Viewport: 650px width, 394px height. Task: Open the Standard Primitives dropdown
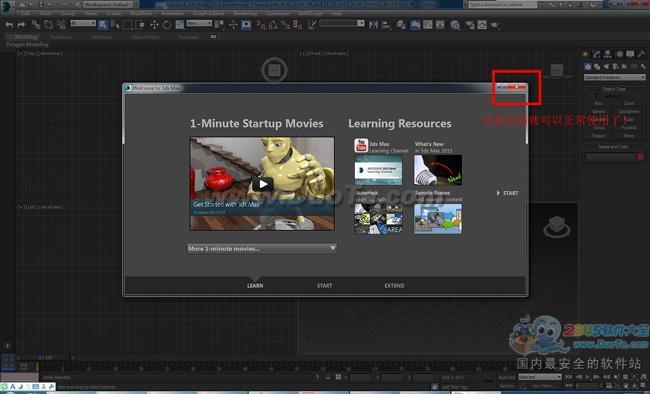614,77
